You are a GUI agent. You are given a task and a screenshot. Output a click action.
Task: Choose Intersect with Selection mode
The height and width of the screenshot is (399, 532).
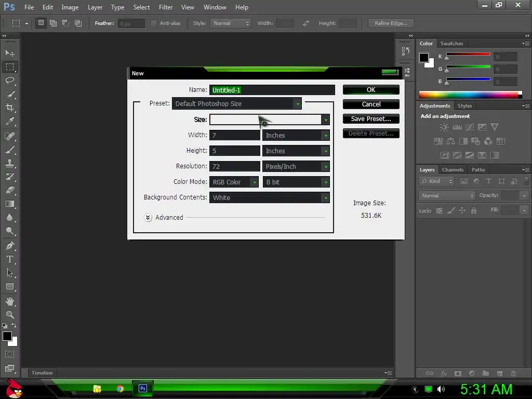click(x=78, y=23)
